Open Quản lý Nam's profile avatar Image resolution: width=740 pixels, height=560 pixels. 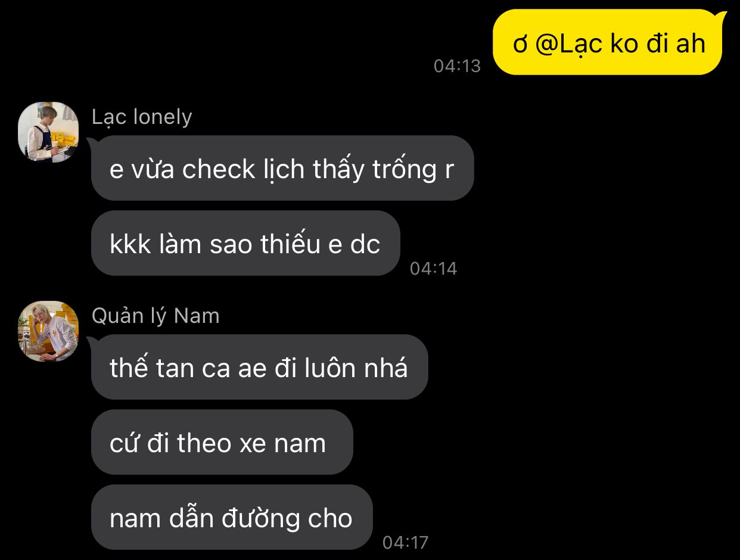[48, 331]
